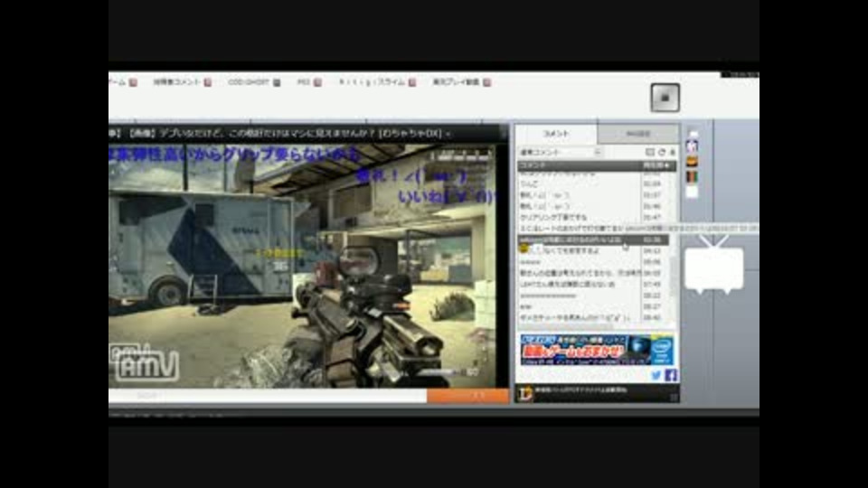The height and width of the screenshot is (488, 868).
Task: Click the Niconico TV mascot icon
Action: pos(713,266)
